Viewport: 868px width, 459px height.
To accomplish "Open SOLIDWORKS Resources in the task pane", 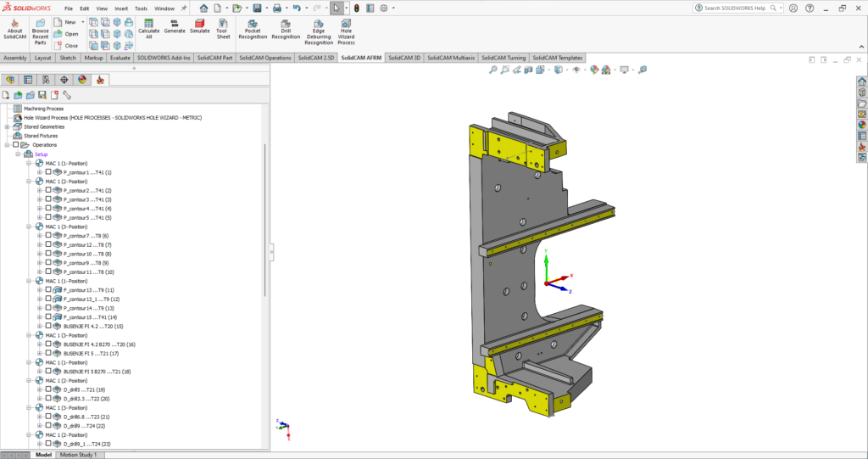I will tap(862, 81).
